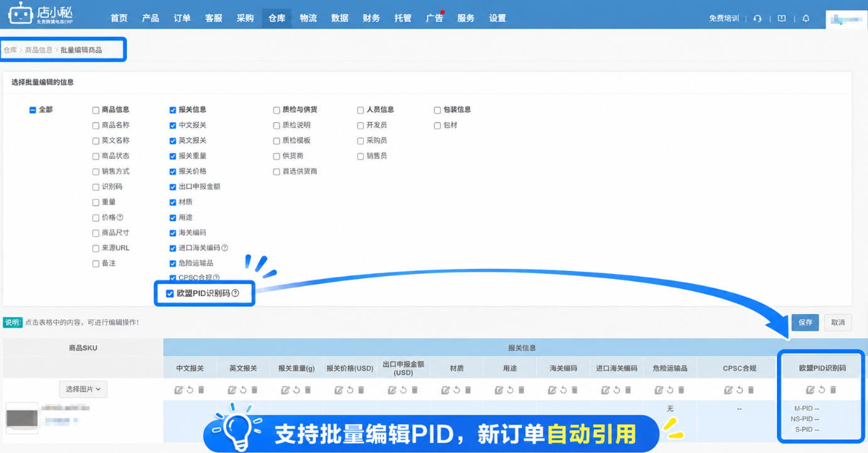Click the reset icon under CPSC合规 column
This screenshot has height=453, width=868.
[x=739, y=390]
